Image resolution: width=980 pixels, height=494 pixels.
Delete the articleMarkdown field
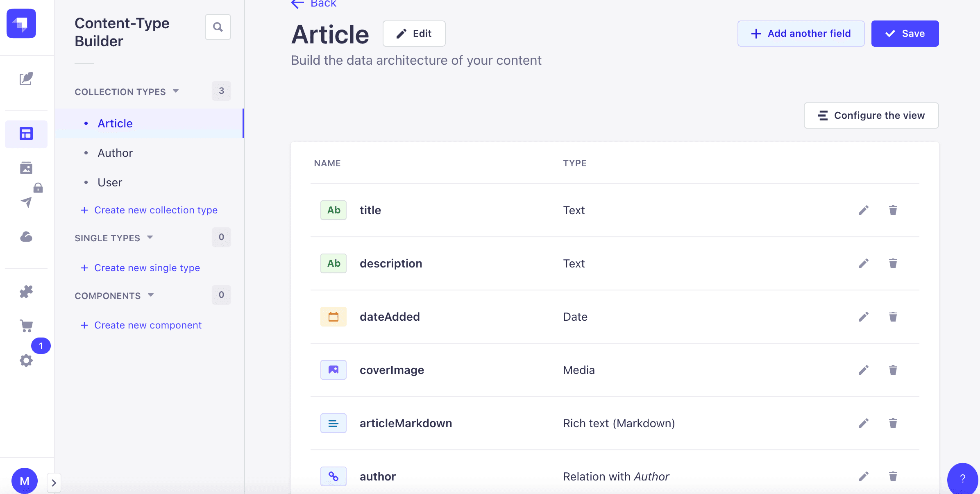click(x=893, y=423)
